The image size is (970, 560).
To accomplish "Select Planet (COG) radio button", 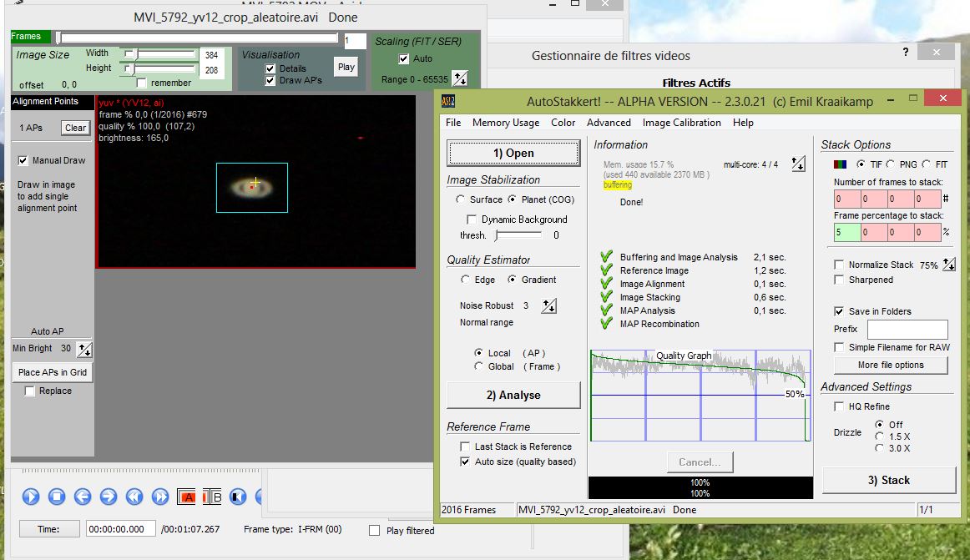I will 513,199.
